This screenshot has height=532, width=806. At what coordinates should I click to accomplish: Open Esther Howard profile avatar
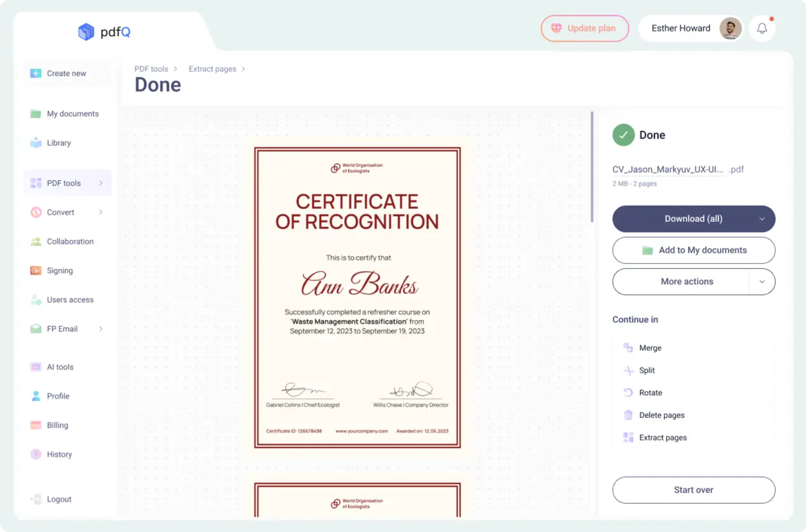(730, 28)
